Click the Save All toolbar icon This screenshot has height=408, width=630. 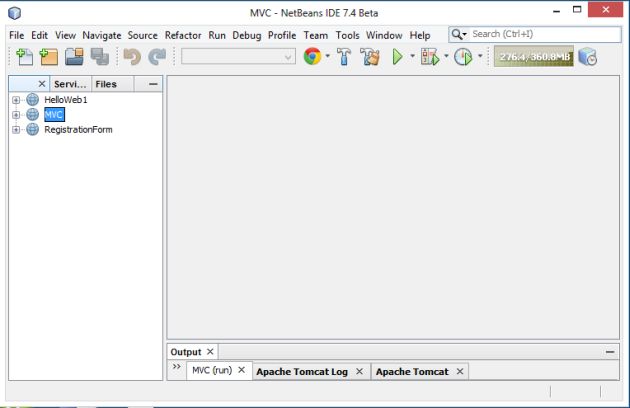[100, 57]
